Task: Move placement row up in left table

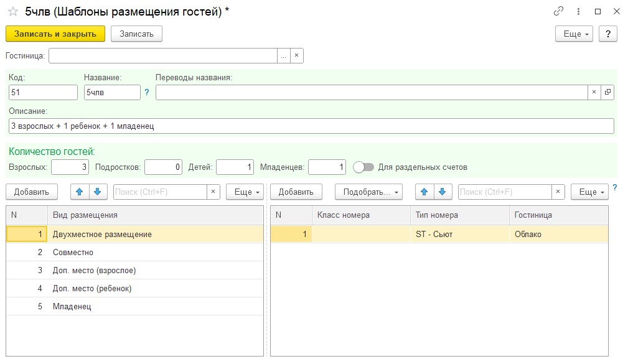Action: click(x=80, y=192)
